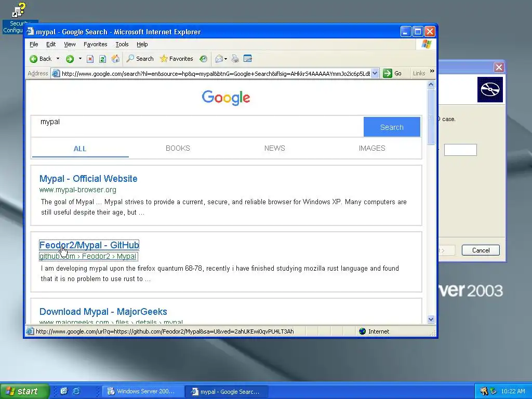Click the text field in the background dialog
The image size is (532, 399).
click(460, 150)
